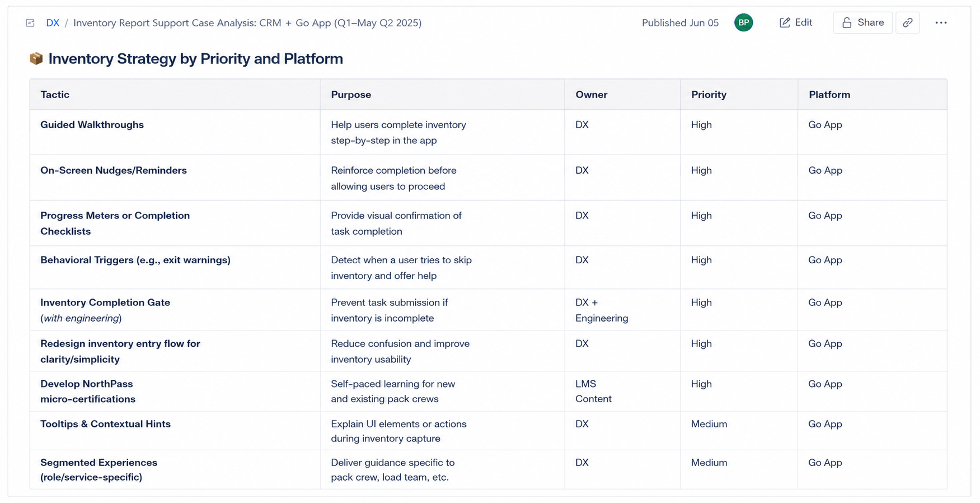
Task: Click 'Reinforce completion before' purpose cell
Action: click(x=442, y=178)
